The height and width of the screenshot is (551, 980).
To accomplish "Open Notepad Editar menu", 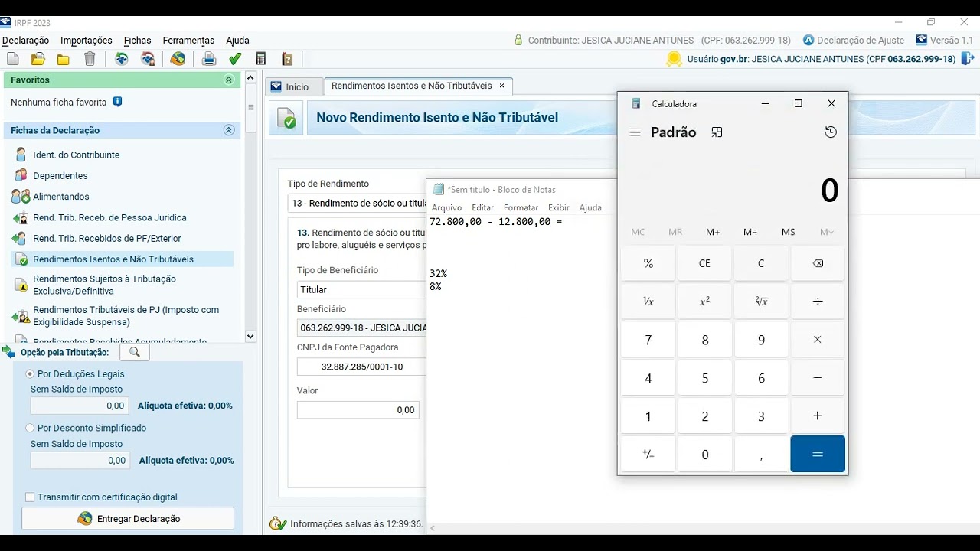I will point(482,207).
